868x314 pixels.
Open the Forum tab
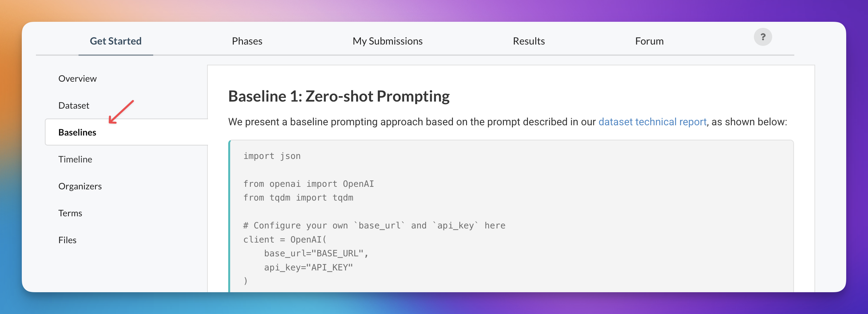tap(649, 41)
